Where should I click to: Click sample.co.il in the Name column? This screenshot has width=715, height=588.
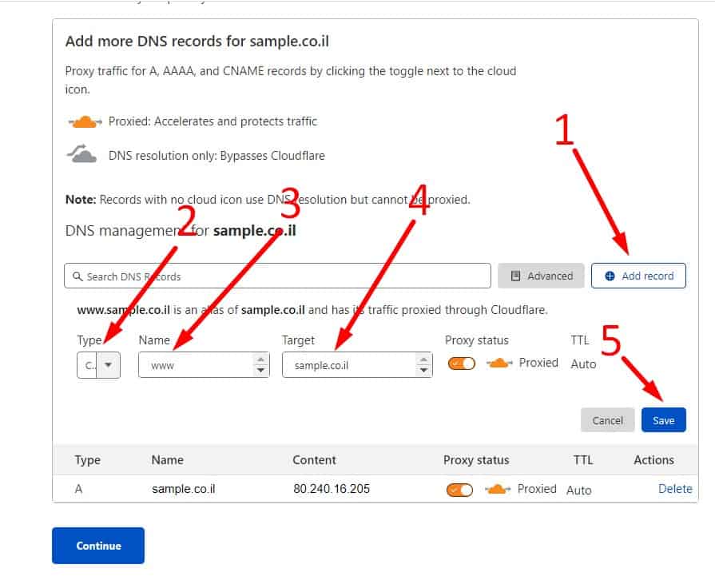click(183, 489)
